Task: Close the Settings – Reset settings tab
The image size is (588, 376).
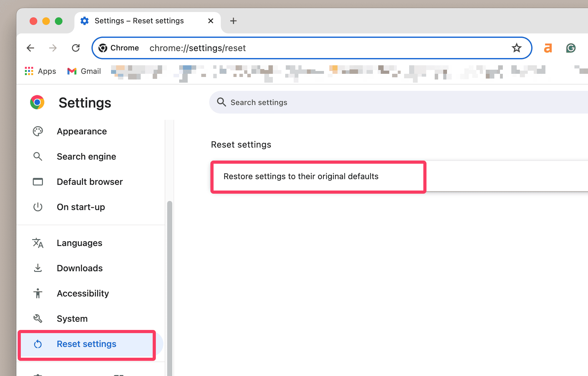Action: (x=211, y=21)
